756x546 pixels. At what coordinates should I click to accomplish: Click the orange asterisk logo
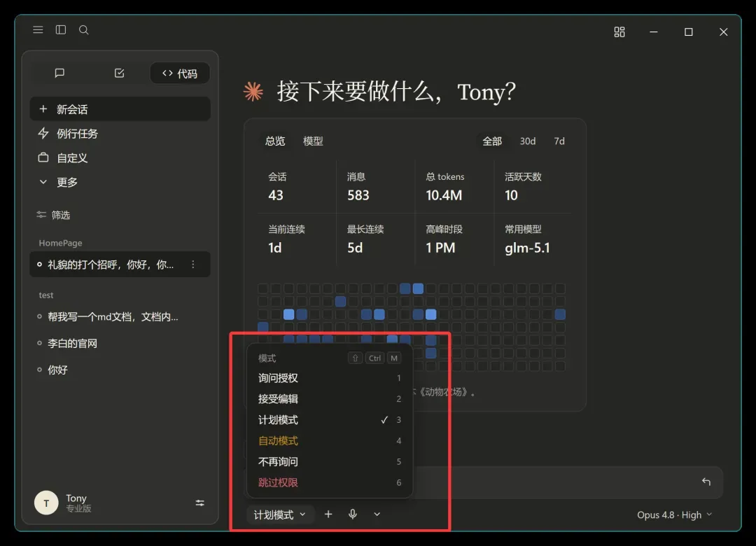pos(253,91)
